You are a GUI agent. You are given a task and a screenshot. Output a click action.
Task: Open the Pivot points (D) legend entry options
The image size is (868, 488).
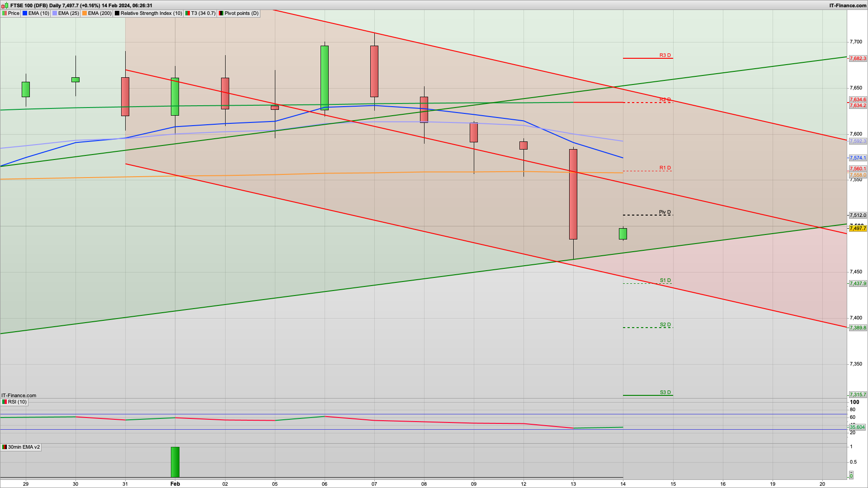point(240,13)
